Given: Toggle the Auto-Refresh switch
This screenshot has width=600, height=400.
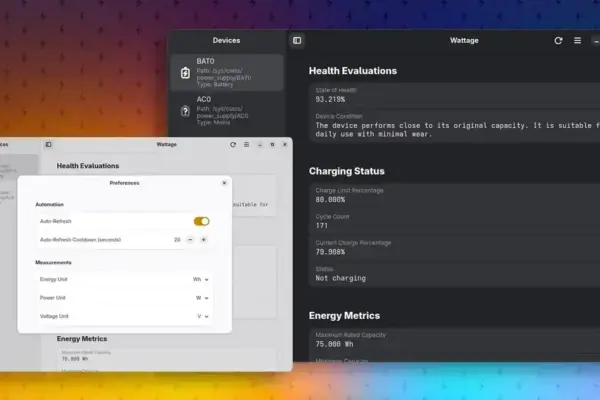Looking at the screenshot, I should [201, 221].
